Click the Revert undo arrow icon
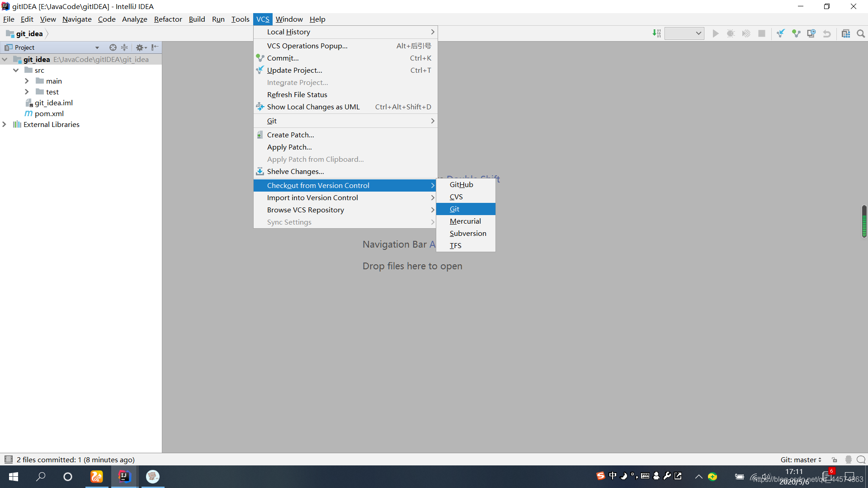The image size is (868, 488). (x=827, y=33)
